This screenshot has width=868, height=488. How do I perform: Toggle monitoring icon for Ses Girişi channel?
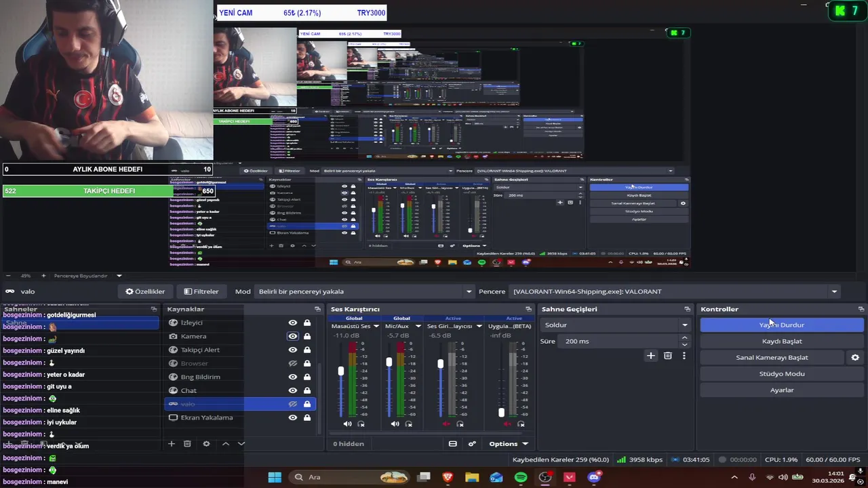(x=460, y=424)
